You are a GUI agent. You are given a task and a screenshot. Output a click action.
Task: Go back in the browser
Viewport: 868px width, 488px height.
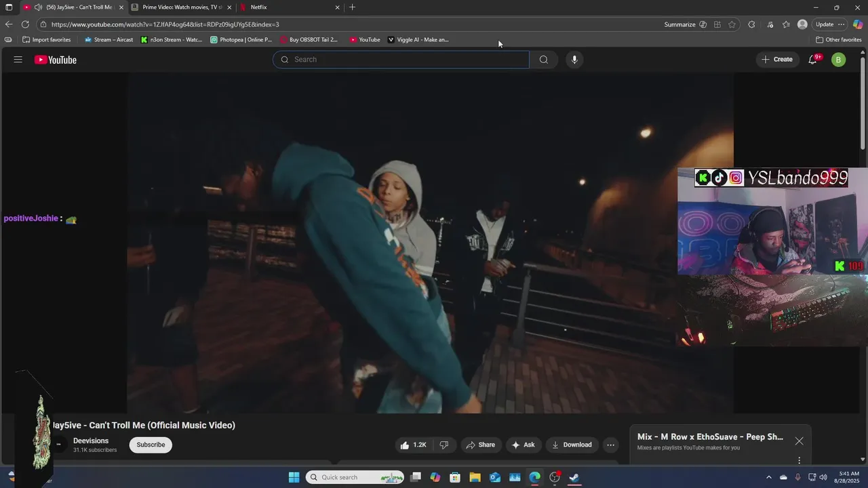click(9, 24)
